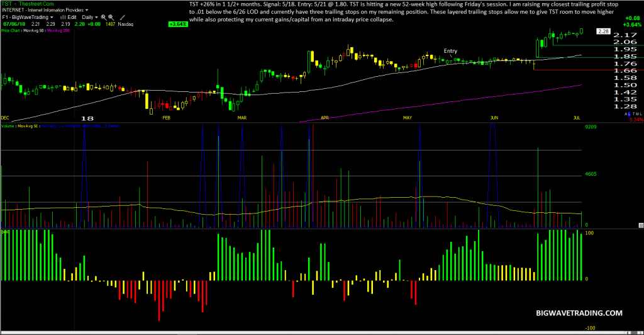Click the Entry annotation on the chart

click(450, 51)
